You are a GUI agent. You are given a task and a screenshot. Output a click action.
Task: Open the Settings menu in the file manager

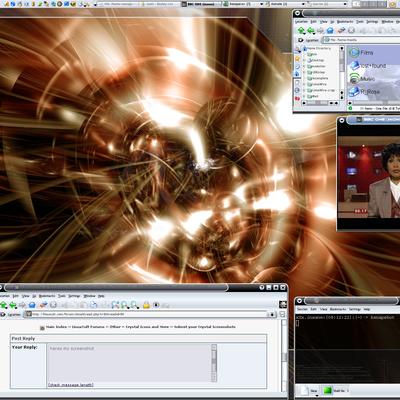[372, 22]
